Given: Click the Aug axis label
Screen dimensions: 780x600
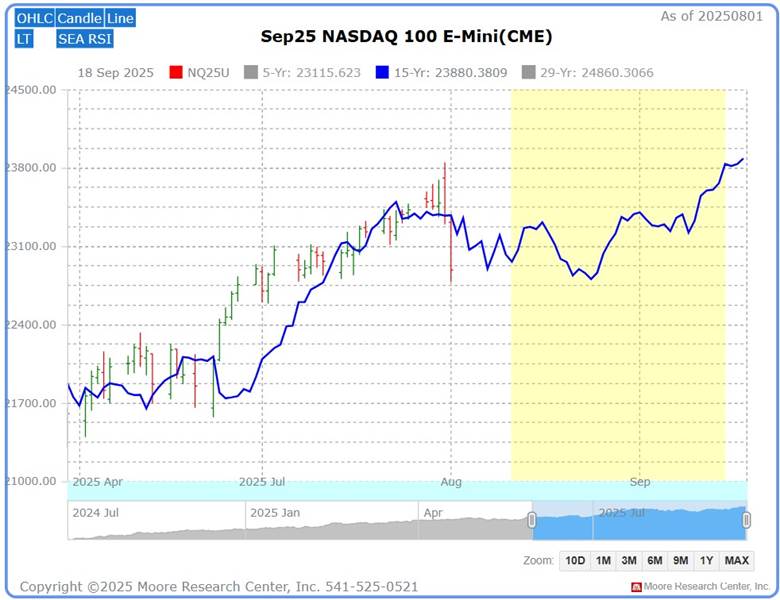Looking at the screenshot, I should [x=451, y=482].
